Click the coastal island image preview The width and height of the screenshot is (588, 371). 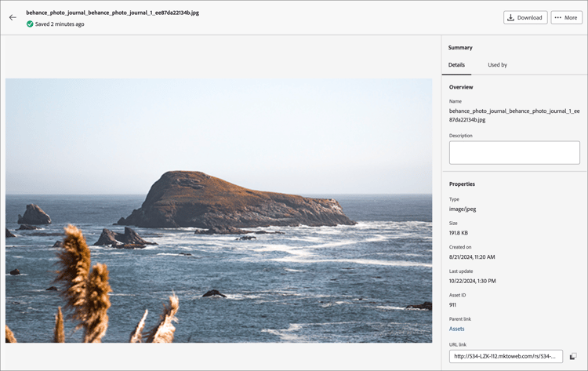219,210
